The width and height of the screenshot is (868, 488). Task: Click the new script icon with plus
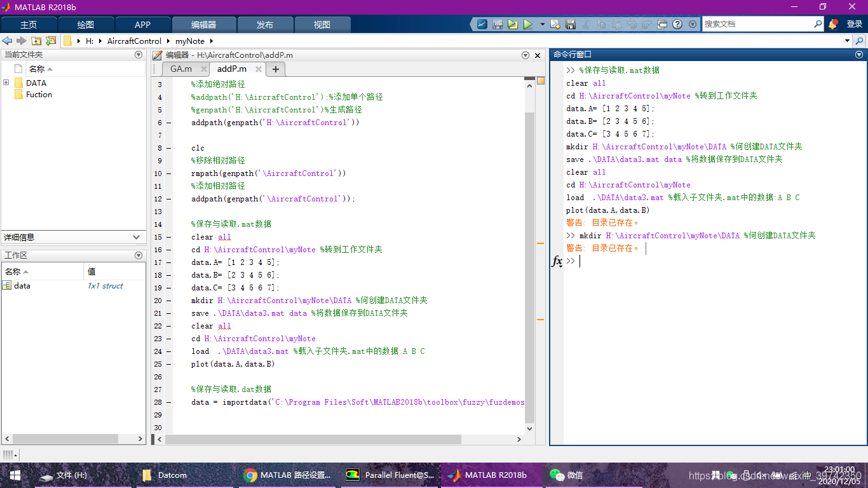point(555,24)
